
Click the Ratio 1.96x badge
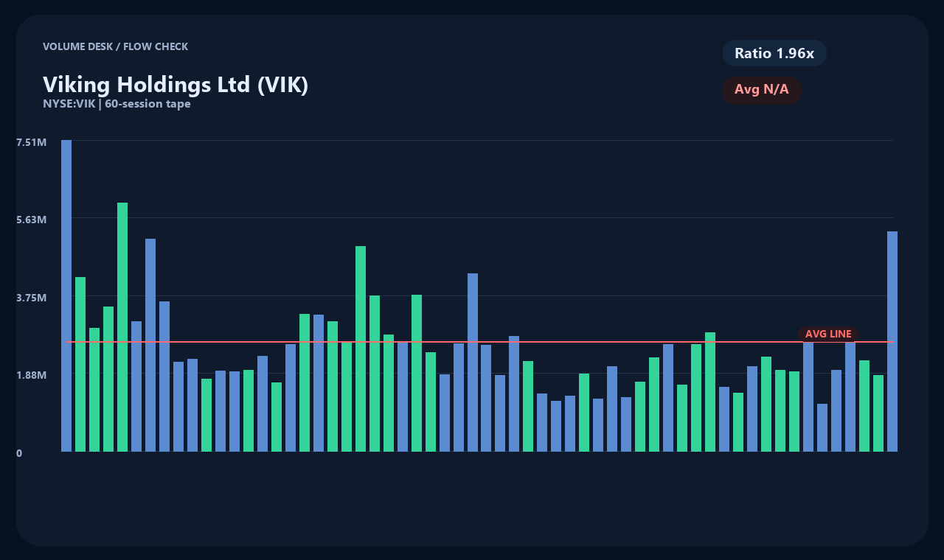(x=774, y=53)
